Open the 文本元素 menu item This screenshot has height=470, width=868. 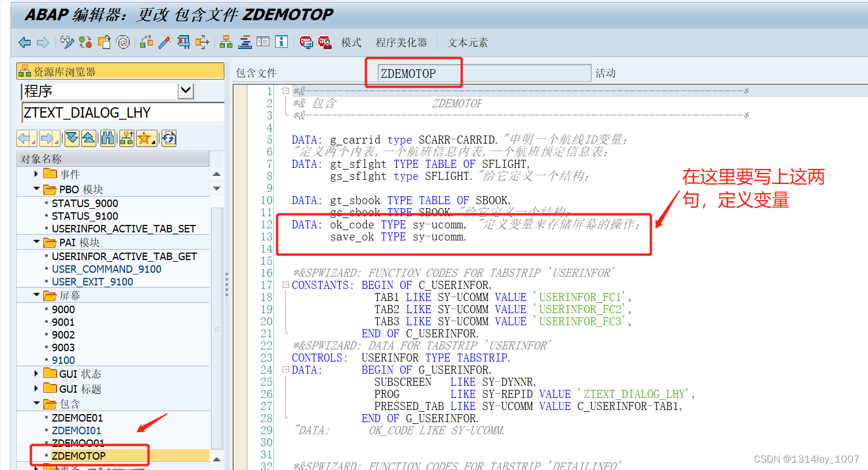click(467, 42)
